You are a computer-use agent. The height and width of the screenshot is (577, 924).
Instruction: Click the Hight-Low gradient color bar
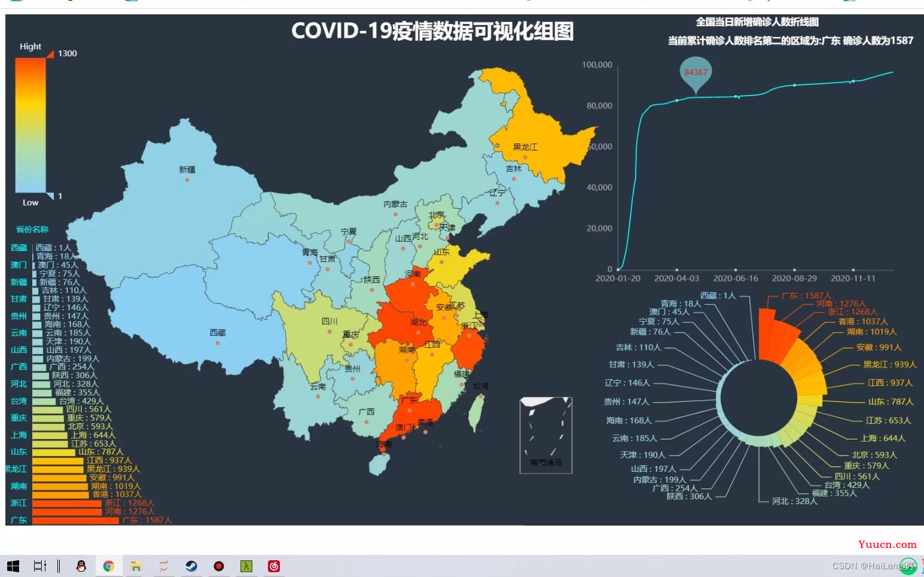31,126
